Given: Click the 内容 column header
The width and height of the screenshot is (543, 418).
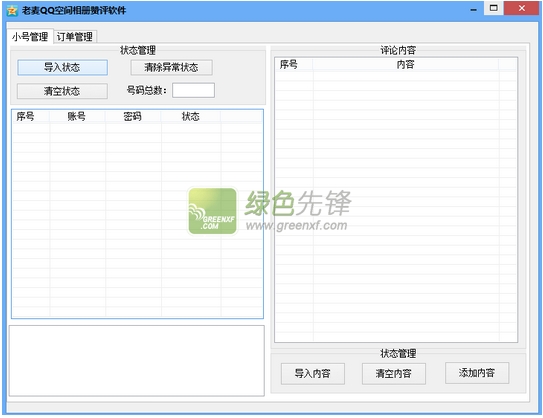Looking at the screenshot, I should (x=406, y=64).
